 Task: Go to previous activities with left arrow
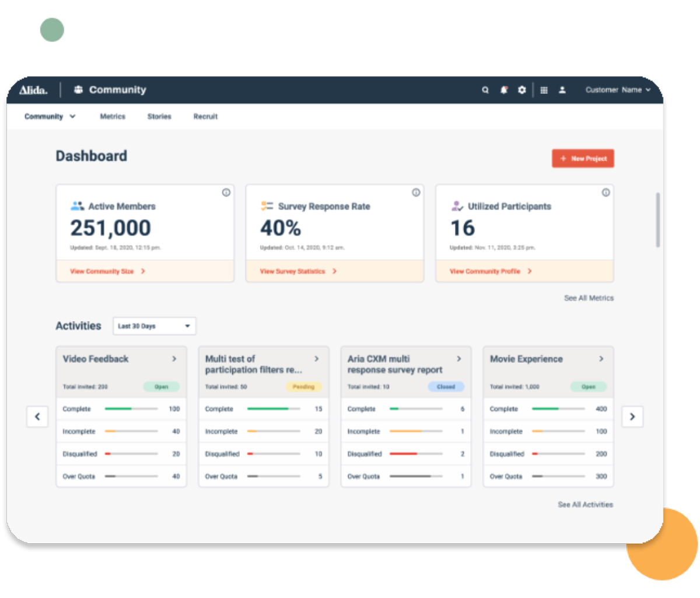[x=37, y=417]
